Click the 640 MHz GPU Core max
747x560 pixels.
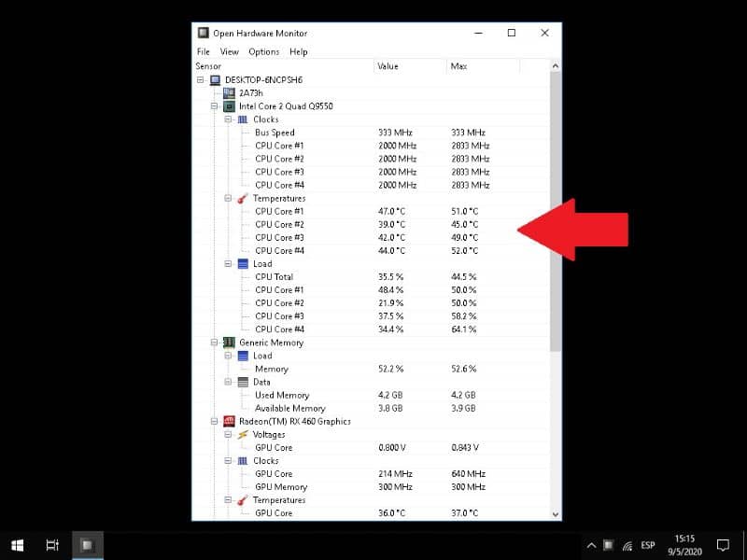coord(469,474)
